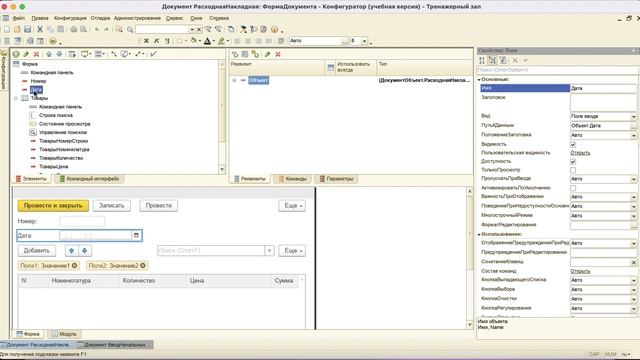Collapse the Основные properties section
This screenshot has height=360, width=640.
click(x=479, y=80)
